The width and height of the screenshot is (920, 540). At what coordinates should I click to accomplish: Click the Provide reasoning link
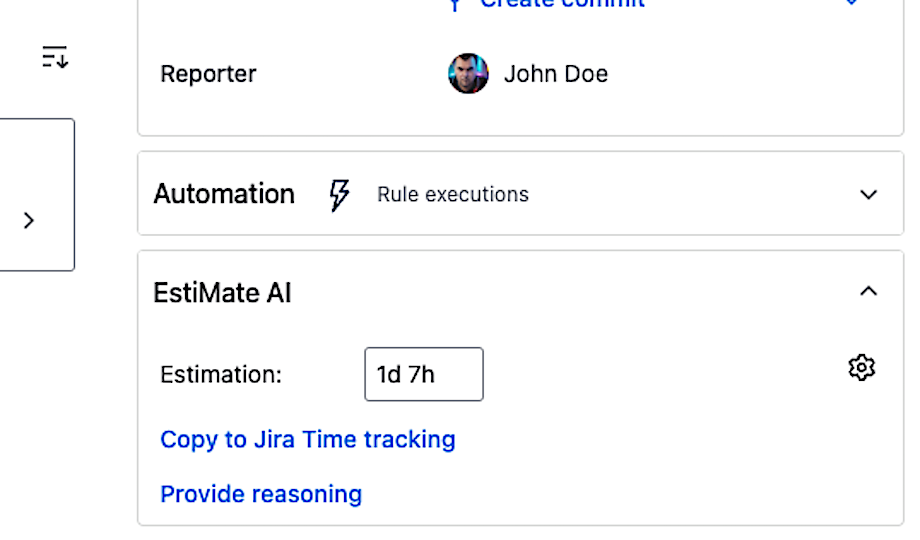coord(261,494)
